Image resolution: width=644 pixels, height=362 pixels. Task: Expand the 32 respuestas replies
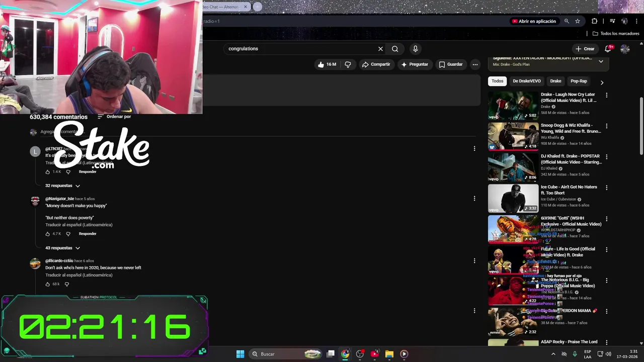click(63, 186)
